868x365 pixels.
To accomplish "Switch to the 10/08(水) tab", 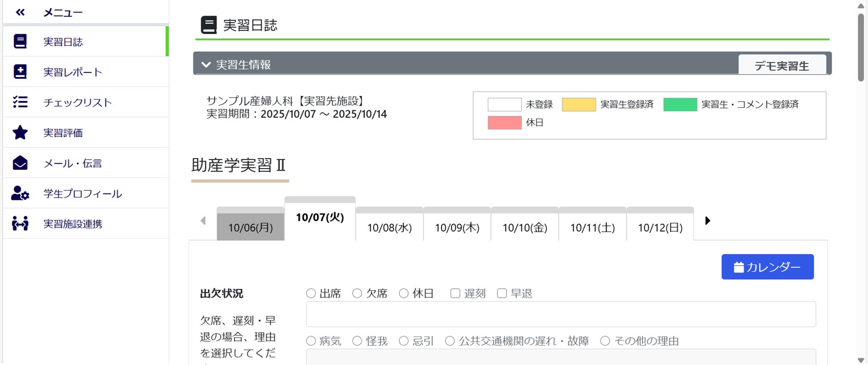I will click(x=389, y=227).
